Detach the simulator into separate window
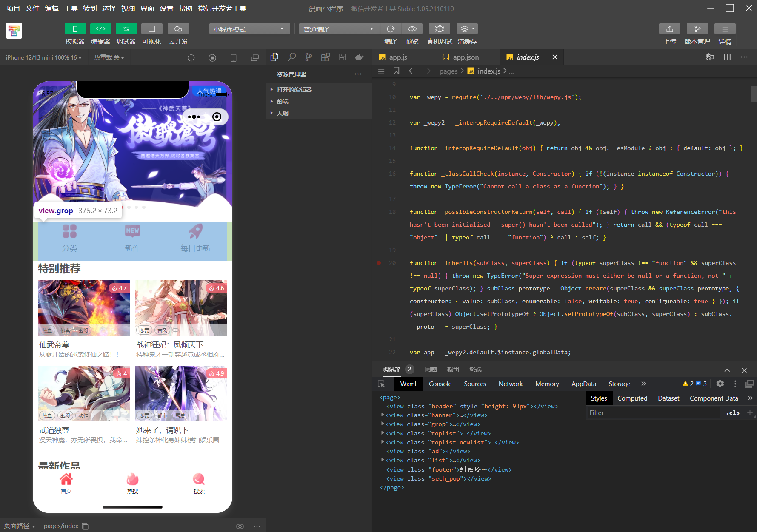This screenshot has height=532, width=757. pyautogui.click(x=255, y=58)
